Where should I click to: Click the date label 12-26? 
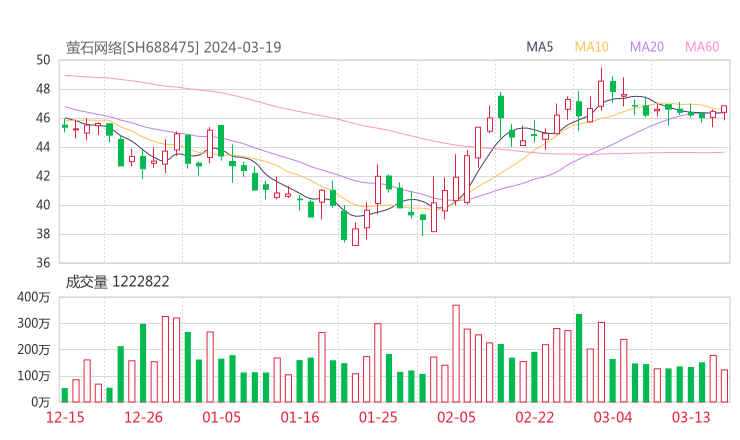(x=143, y=417)
